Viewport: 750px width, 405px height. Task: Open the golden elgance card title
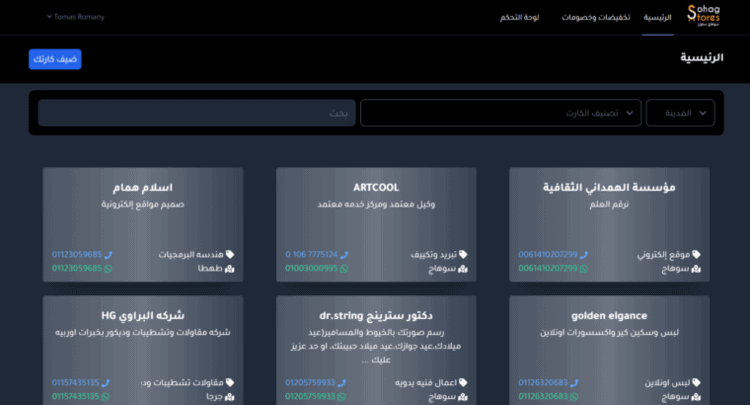(x=609, y=316)
